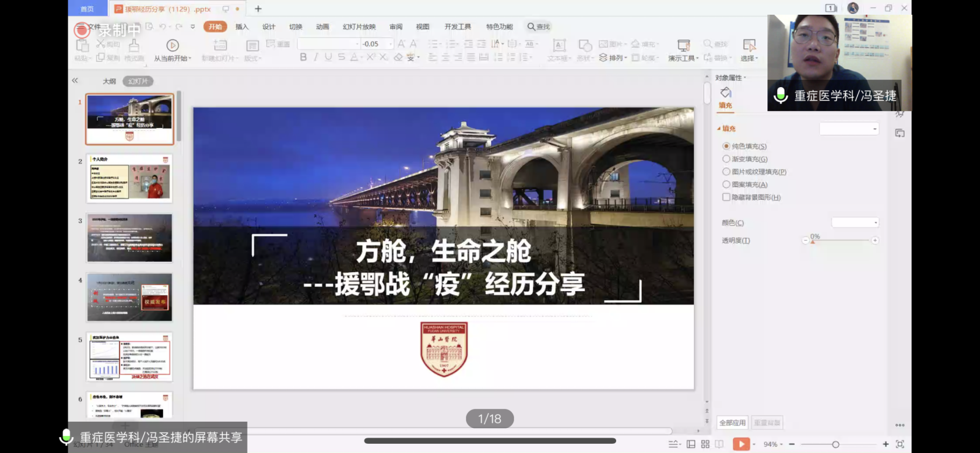Image resolution: width=980 pixels, height=453 pixels.
Task: Click the fit-to-window icon
Action: (900, 444)
